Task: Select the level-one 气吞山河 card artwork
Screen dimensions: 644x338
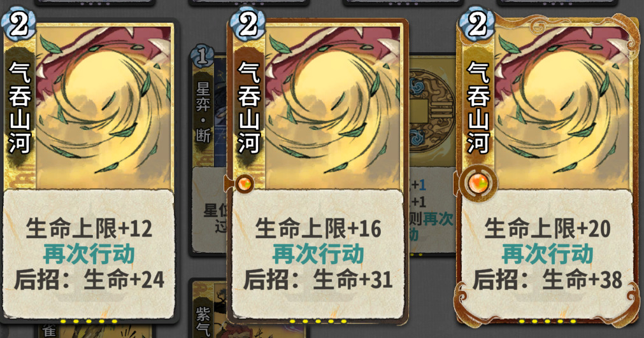Action: [103, 107]
